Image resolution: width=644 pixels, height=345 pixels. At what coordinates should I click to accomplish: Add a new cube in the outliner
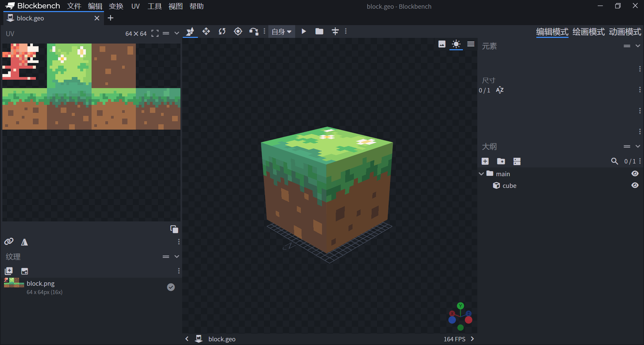[485, 161]
